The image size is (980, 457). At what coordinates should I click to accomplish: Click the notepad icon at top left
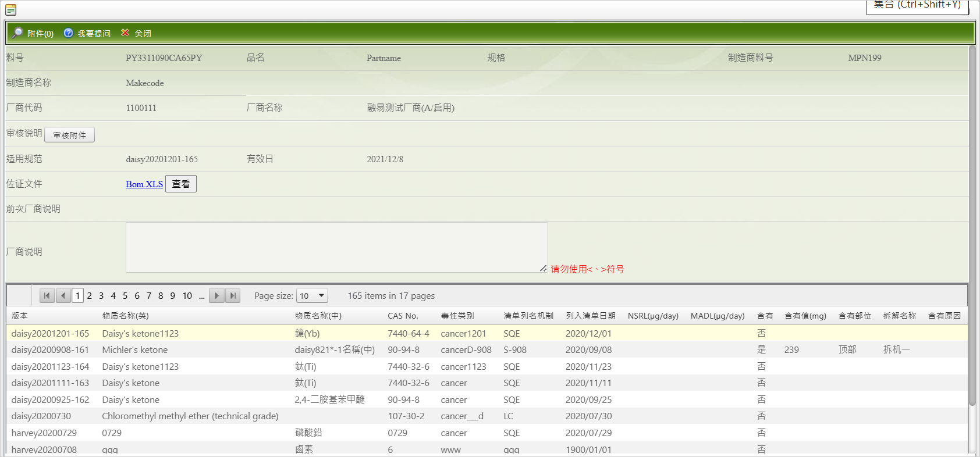coord(10,9)
